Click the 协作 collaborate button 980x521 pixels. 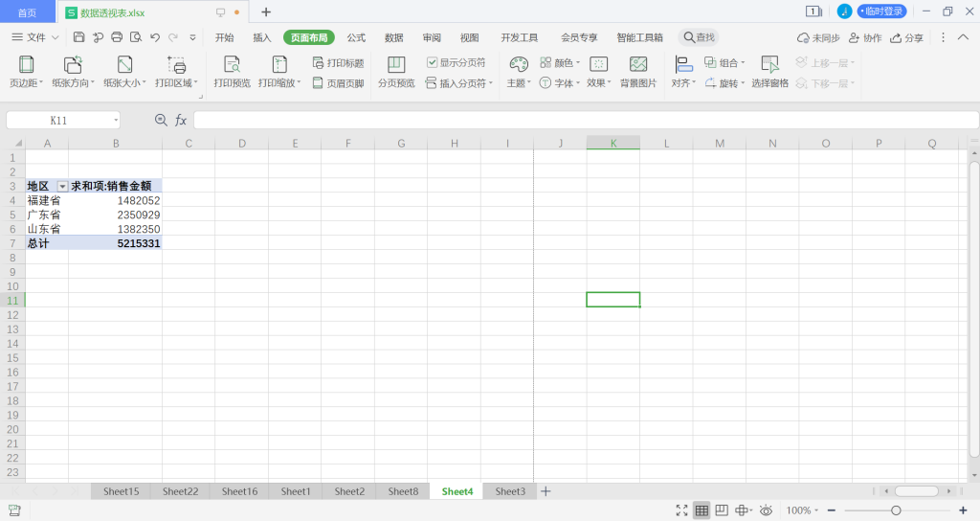[x=865, y=38]
